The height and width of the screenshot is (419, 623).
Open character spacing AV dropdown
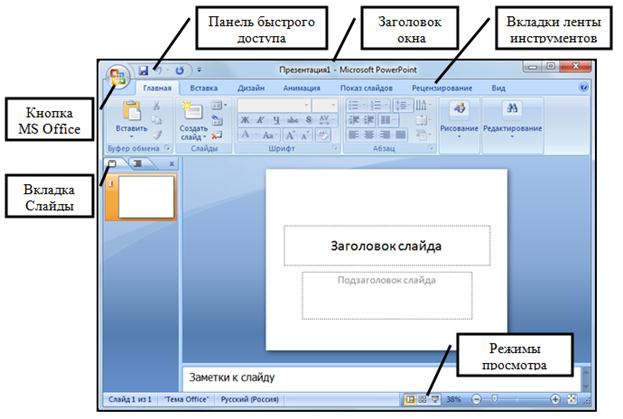(327, 120)
